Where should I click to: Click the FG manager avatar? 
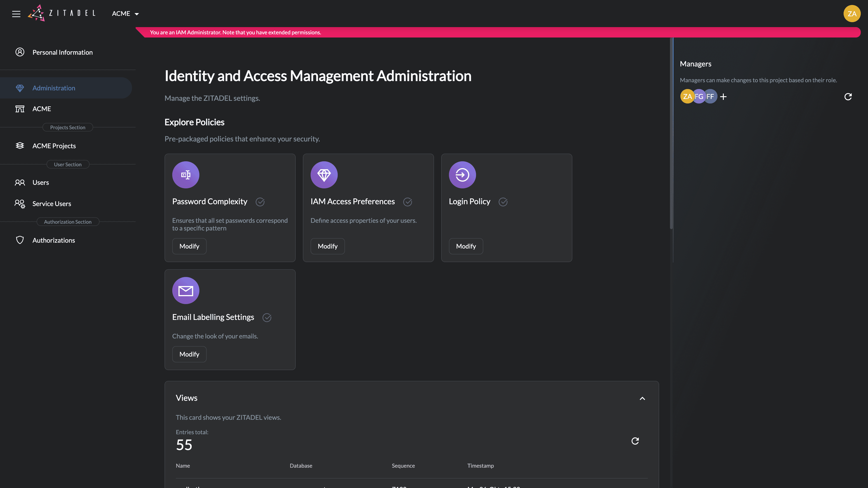click(699, 97)
